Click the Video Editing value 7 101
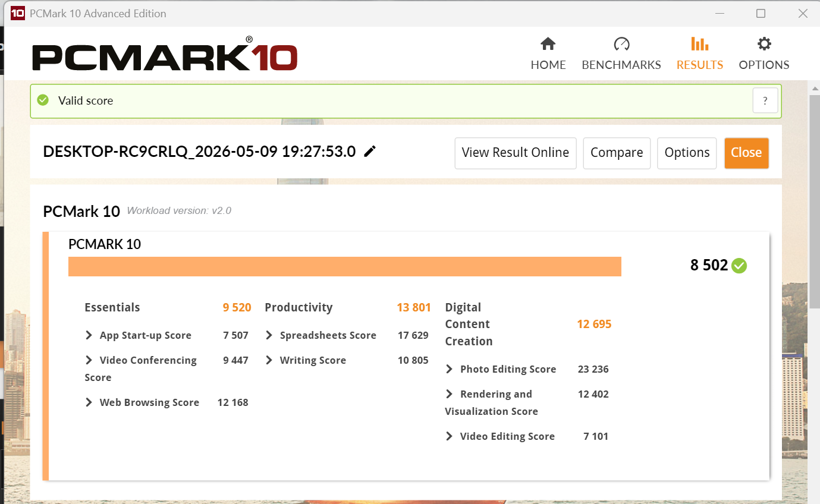This screenshot has height=504, width=820. [x=596, y=436]
